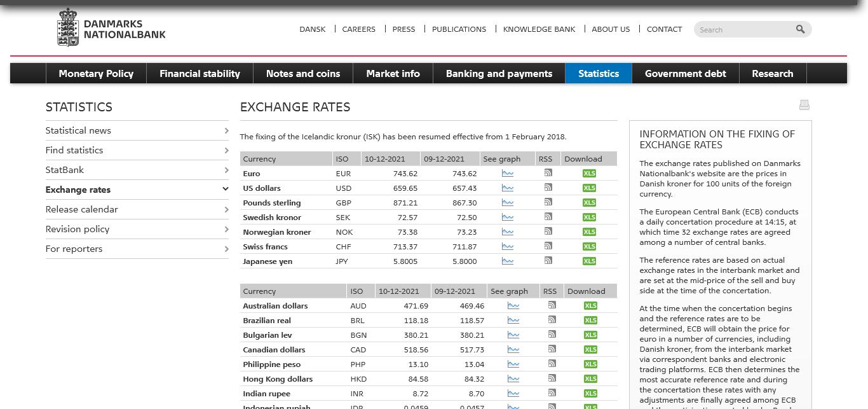Click the Danmarks Nationalbank logo
The height and width of the screenshot is (409, 868).
pos(111,29)
